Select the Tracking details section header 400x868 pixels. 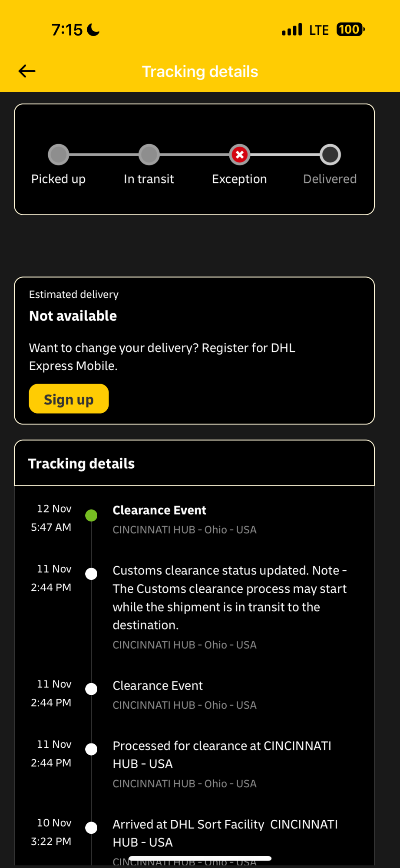coord(82,464)
